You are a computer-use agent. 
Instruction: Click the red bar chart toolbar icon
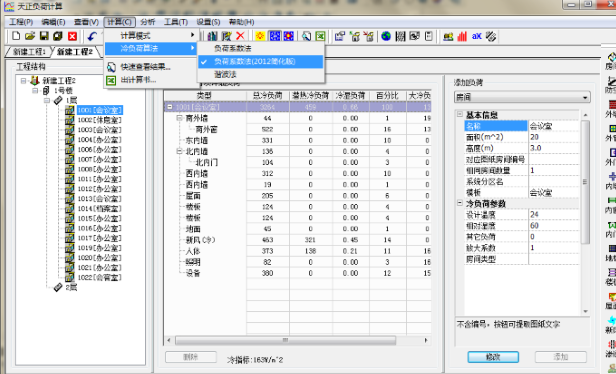coord(462,36)
